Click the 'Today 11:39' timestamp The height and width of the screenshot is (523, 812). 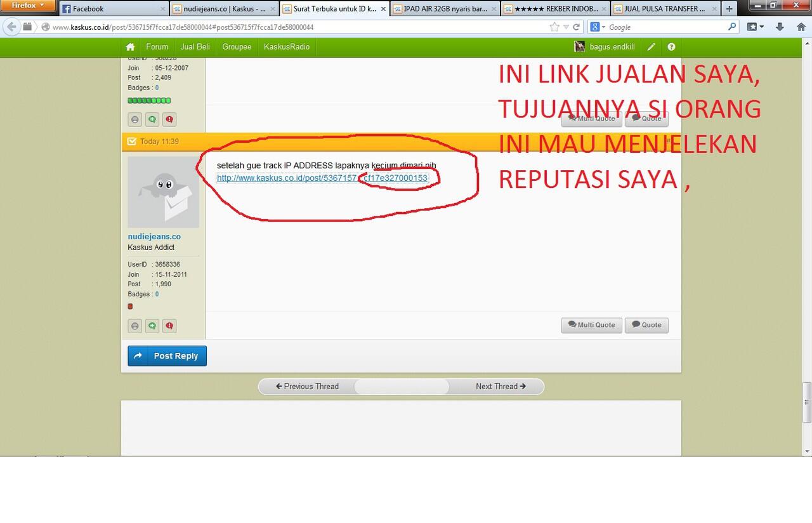[x=159, y=142]
